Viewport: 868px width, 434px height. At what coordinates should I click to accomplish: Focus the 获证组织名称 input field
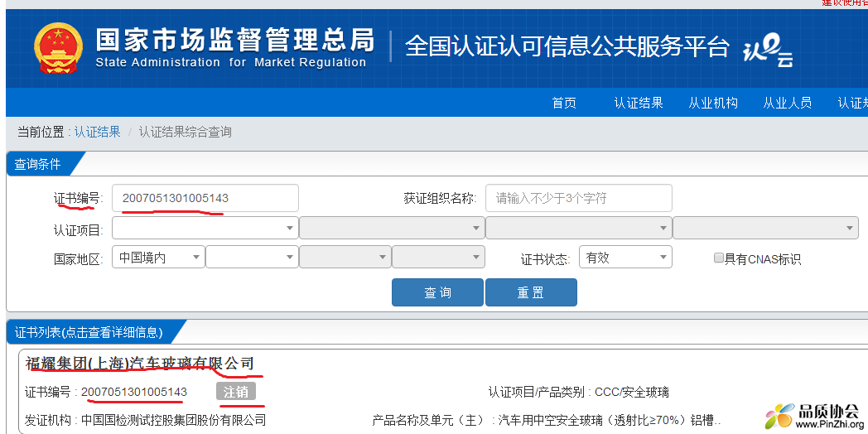pyautogui.click(x=579, y=198)
